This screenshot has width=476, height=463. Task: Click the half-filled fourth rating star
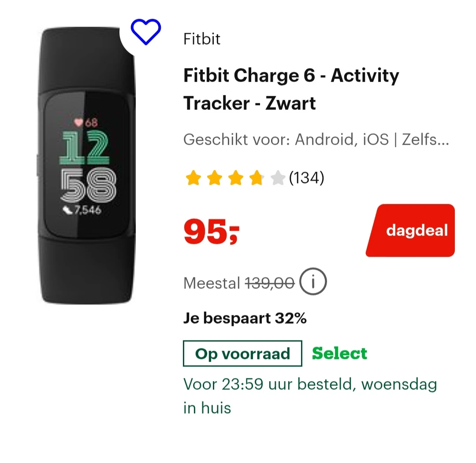[x=257, y=178]
